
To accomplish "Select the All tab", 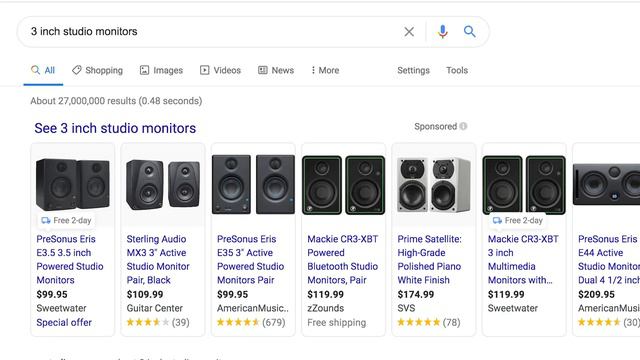I will click(43, 70).
